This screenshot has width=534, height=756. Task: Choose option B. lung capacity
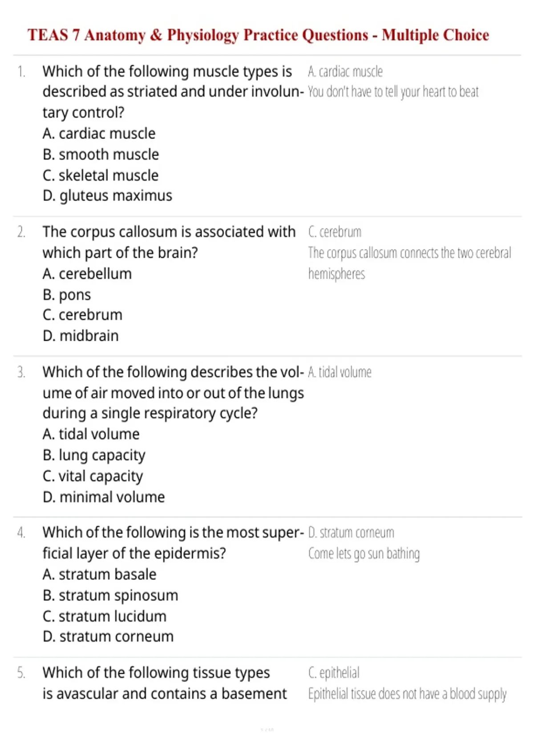point(94,455)
